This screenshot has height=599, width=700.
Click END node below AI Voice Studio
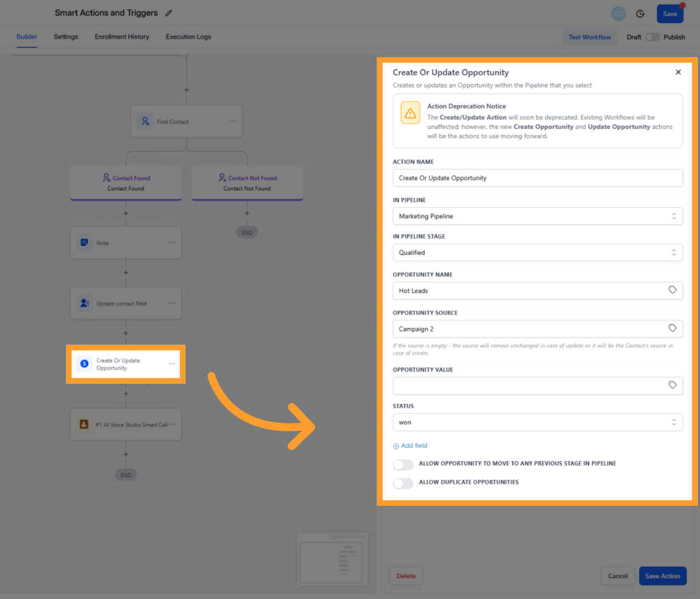click(126, 475)
